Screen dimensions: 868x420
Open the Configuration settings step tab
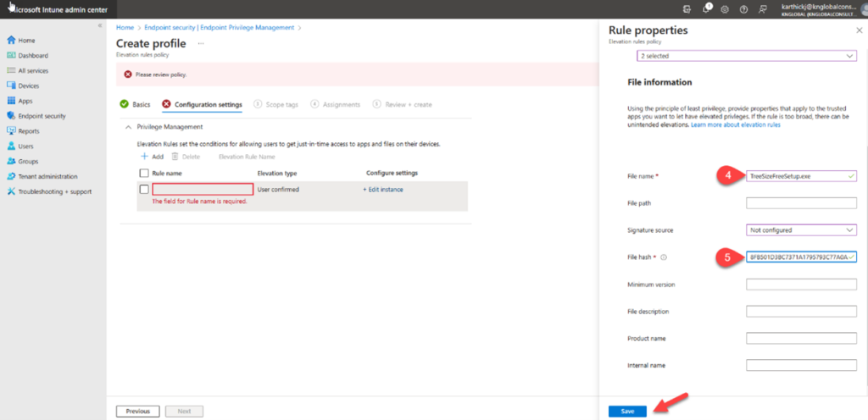pyautogui.click(x=202, y=104)
